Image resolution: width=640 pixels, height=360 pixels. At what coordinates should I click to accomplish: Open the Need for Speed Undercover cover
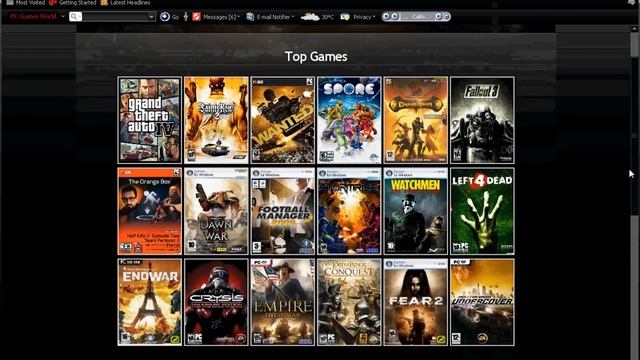point(482,302)
